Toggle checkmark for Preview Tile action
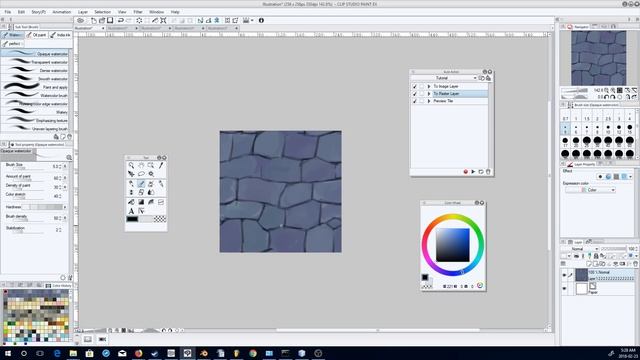Screen dimensions: 640x360 tap(415, 101)
